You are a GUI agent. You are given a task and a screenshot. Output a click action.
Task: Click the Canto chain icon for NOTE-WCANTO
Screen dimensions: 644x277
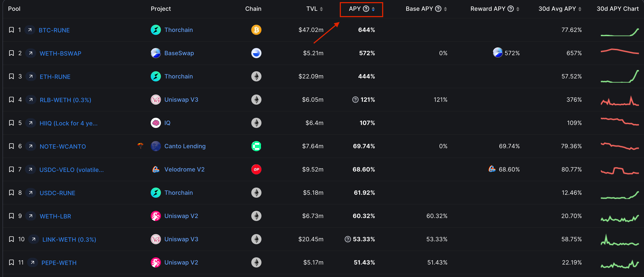click(x=256, y=146)
